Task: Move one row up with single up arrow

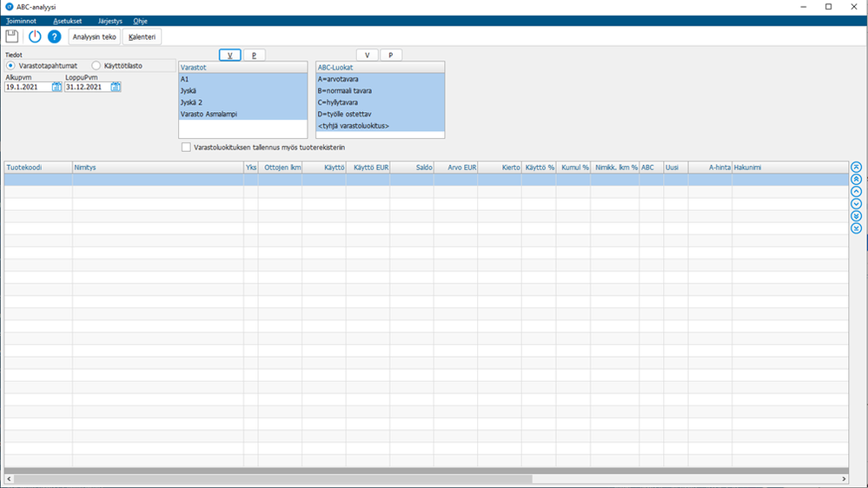Action: (x=856, y=191)
